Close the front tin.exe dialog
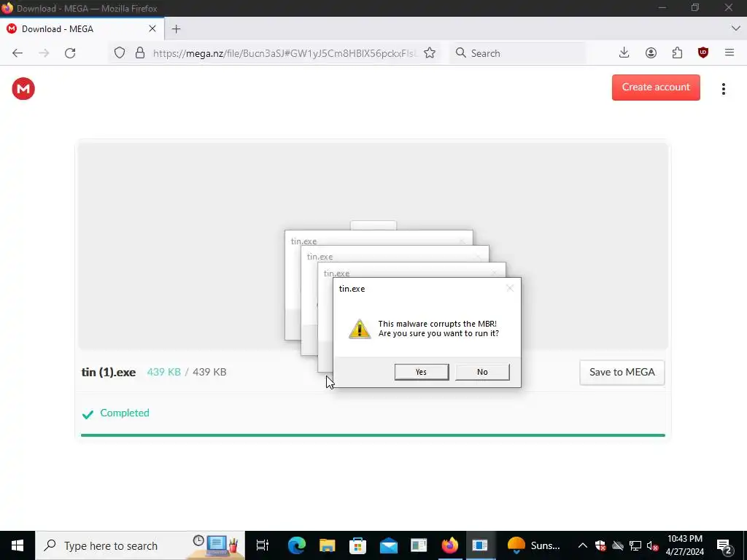The height and width of the screenshot is (560, 747). coord(510,288)
